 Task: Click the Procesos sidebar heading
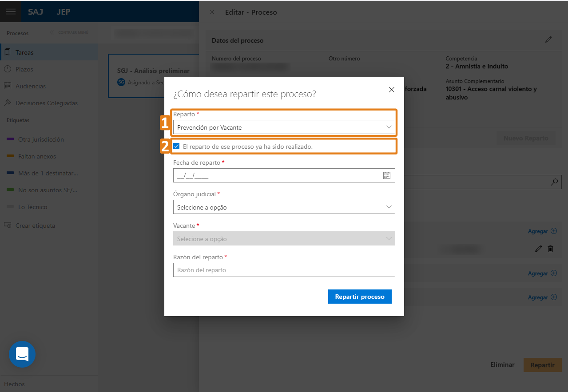17,33
